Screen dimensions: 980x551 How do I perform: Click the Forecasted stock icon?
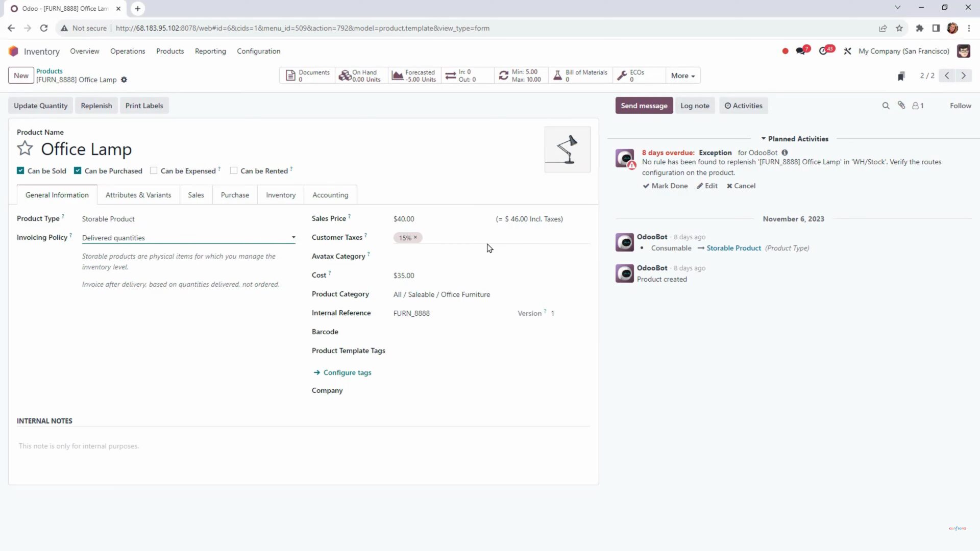point(398,76)
